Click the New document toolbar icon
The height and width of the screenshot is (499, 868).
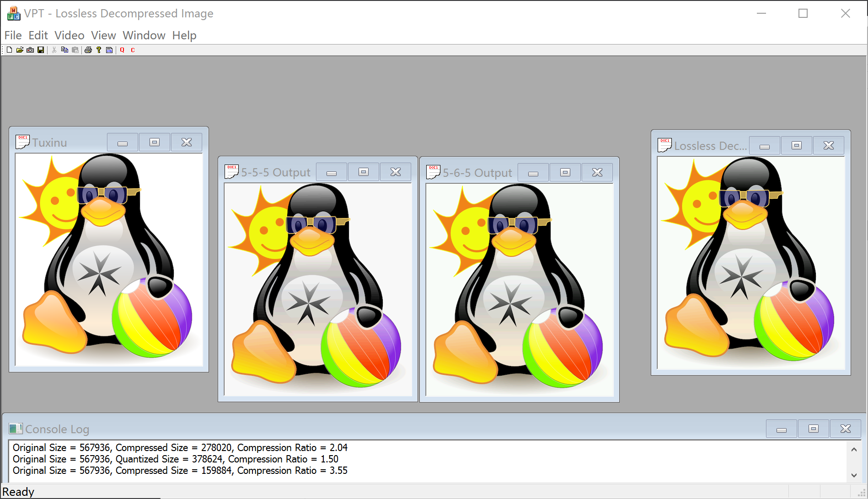click(9, 50)
